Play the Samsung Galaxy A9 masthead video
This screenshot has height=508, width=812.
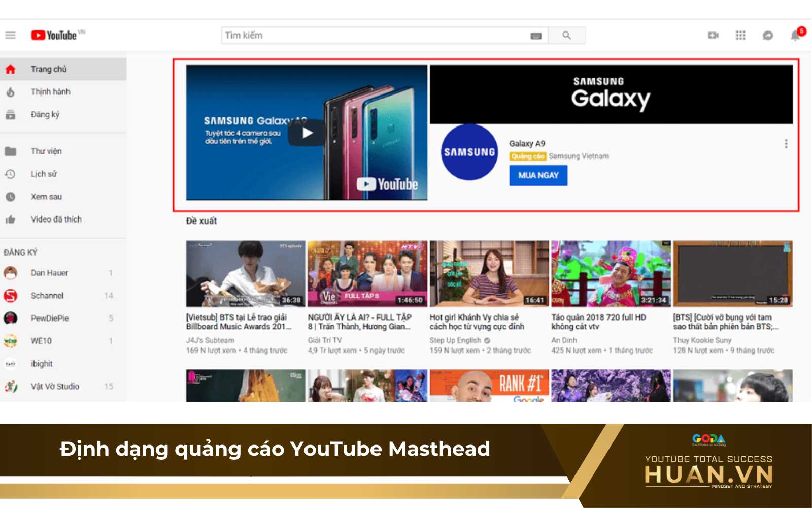point(307,133)
